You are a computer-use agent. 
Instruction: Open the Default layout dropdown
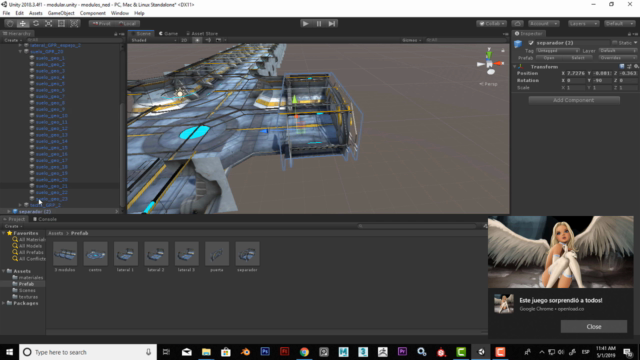pyautogui.click(x=619, y=24)
